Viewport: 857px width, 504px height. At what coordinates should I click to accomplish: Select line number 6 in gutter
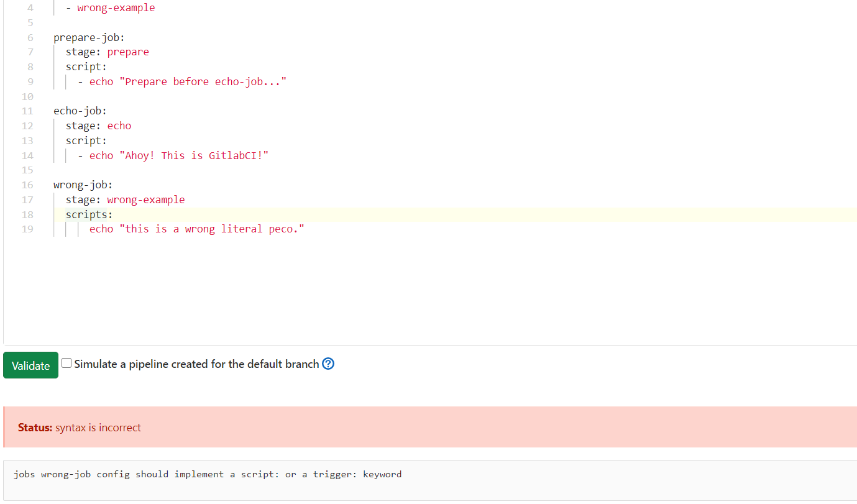coord(30,37)
